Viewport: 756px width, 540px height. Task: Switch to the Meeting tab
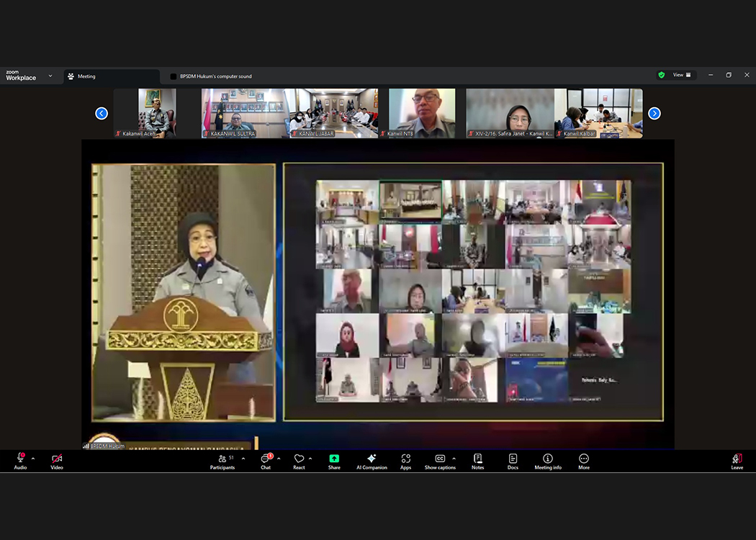click(86, 76)
